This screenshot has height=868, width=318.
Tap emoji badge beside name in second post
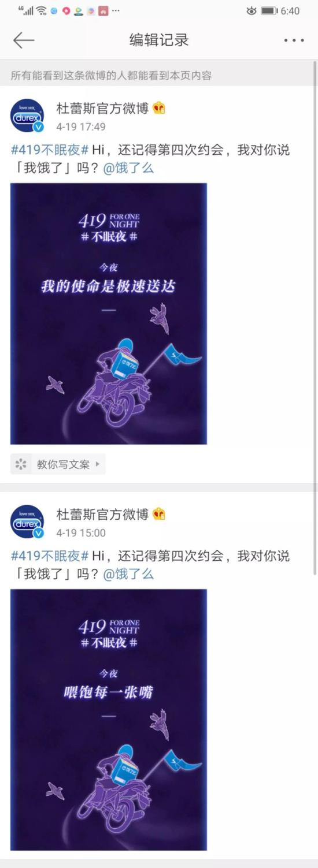(159, 513)
